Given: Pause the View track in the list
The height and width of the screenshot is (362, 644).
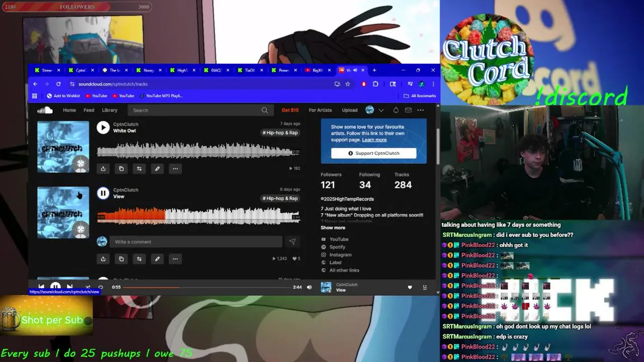Looking at the screenshot, I should [x=103, y=193].
